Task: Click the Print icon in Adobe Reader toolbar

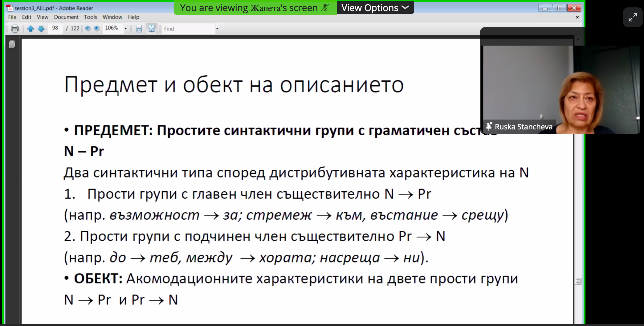Action: [x=14, y=29]
